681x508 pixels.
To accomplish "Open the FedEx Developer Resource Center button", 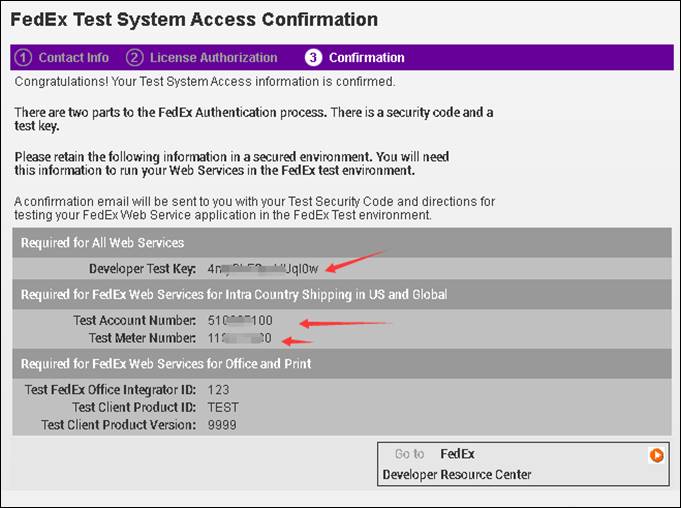I will pyautogui.click(x=523, y=464).
